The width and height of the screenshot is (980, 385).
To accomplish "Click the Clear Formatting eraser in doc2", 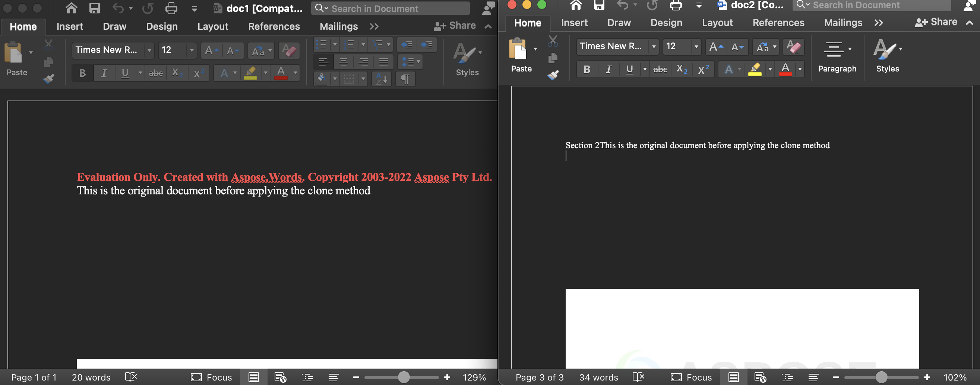I will point(794,47).
